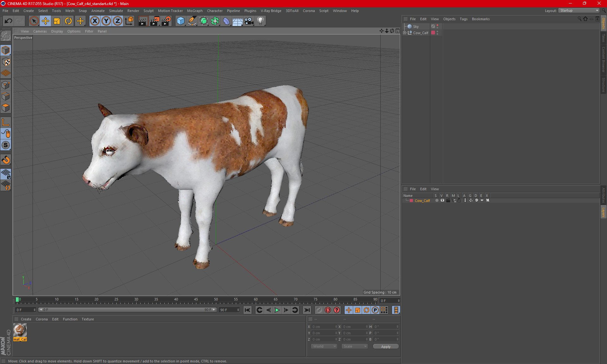Select the Sky object
Image resolution: width=607 pixels, height=364 pixels.
pos(416,27)
